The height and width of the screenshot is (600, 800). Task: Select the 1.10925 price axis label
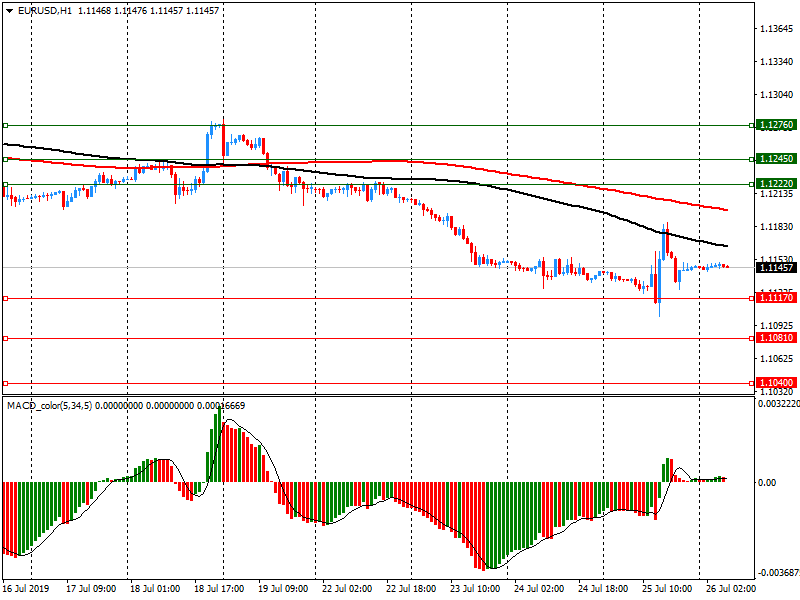point(777,326)
